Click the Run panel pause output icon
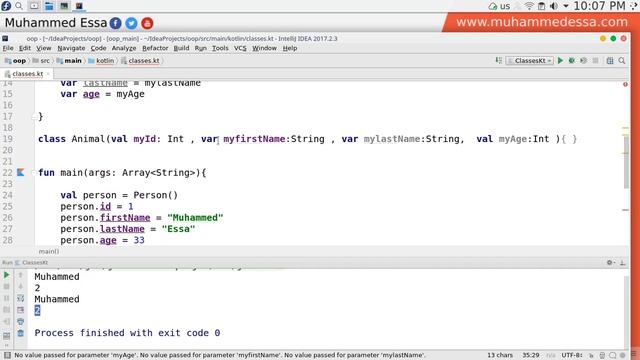 click(x=7, y=298)
